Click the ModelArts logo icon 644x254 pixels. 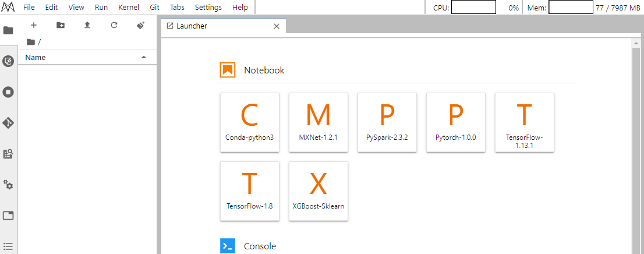[x=8, y=7]
